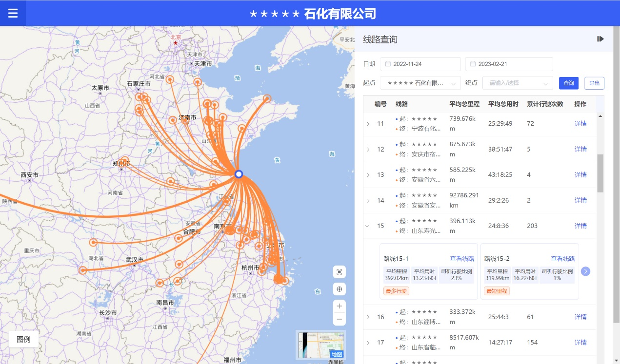Expand route row 16

(368, 317)
